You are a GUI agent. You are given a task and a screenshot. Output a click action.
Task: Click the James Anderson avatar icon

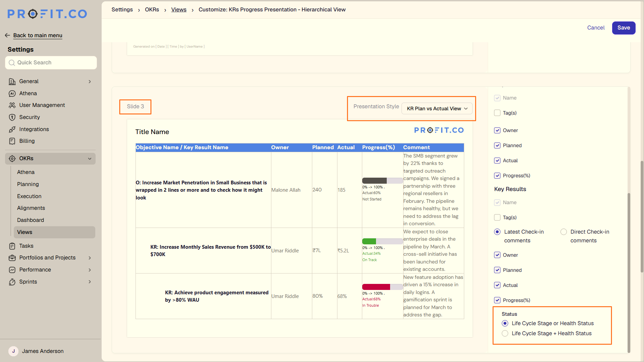pyautogui.click(x=13, y=351)
